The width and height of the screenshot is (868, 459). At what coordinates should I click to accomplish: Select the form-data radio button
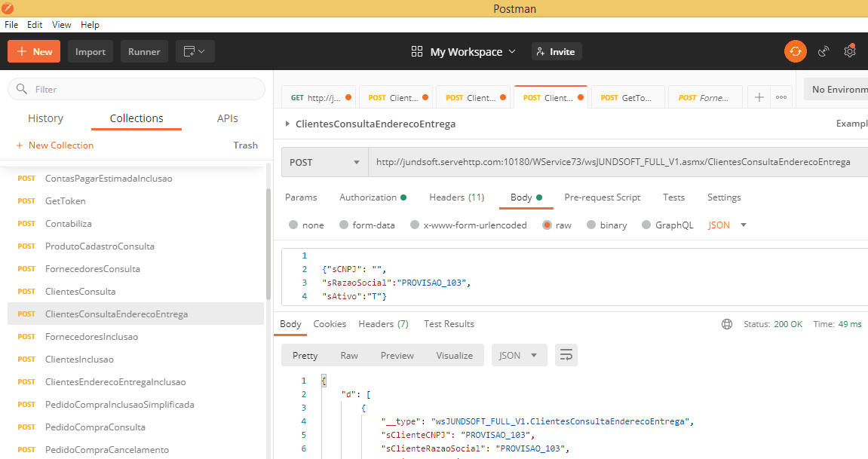(344, 225)
